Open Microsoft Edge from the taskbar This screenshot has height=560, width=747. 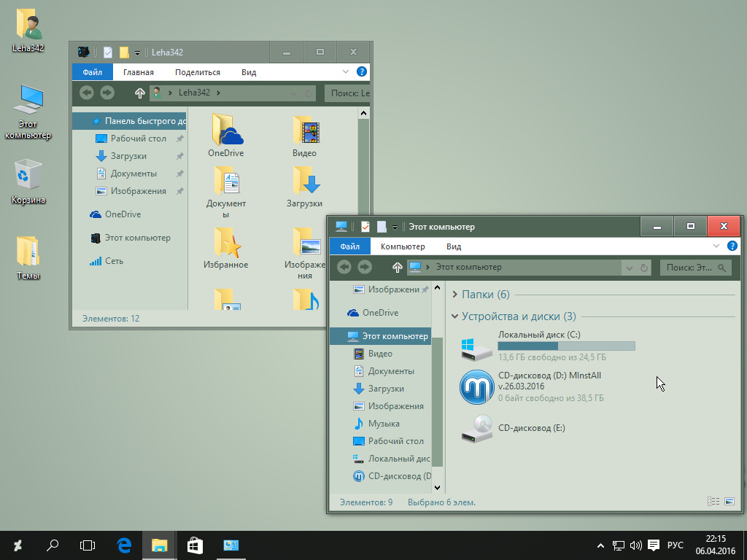(x=124, y=545)
